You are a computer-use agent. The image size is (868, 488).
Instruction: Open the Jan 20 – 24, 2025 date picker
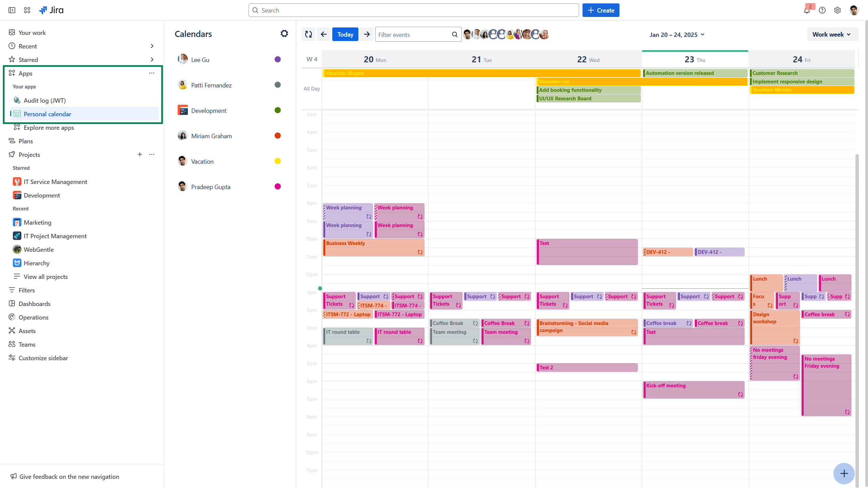[677, 35]
